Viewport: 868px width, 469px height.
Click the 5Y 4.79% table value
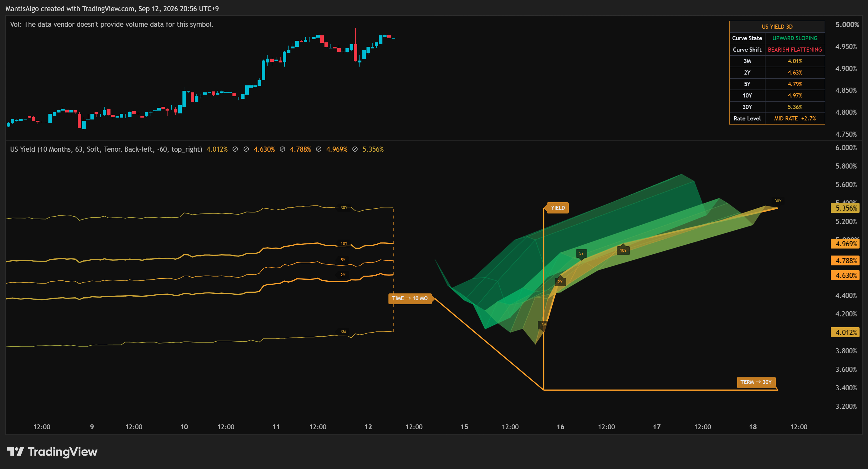point(794,84)
